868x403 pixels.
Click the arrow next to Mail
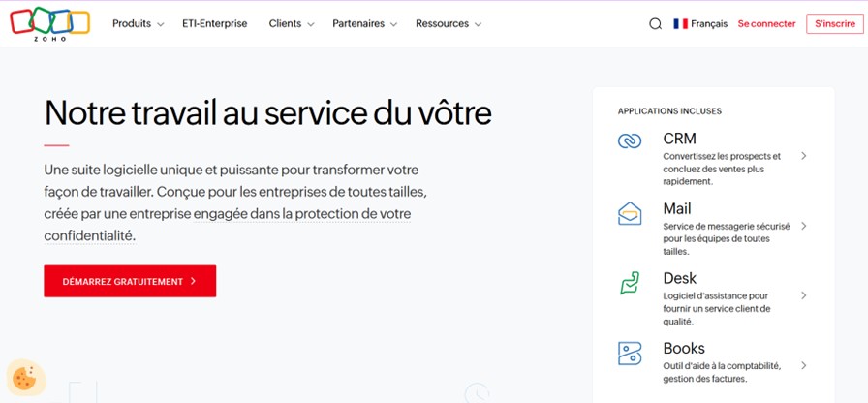tap(804, 226)
